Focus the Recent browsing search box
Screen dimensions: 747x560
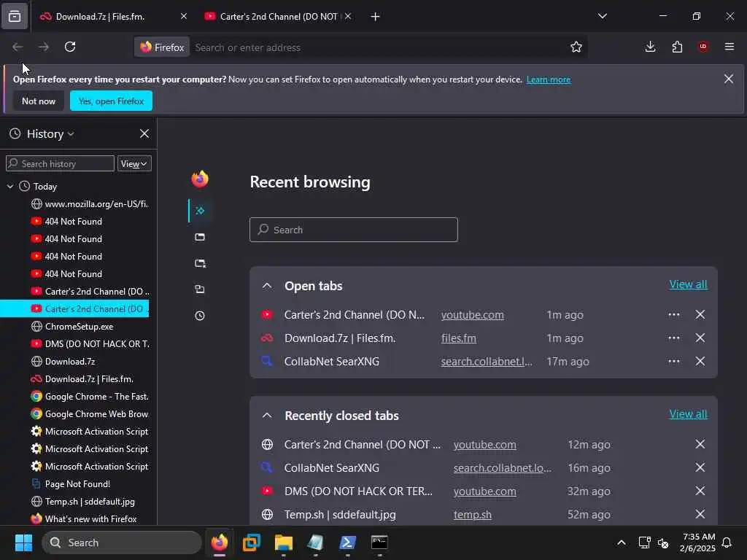click(354, 230)
